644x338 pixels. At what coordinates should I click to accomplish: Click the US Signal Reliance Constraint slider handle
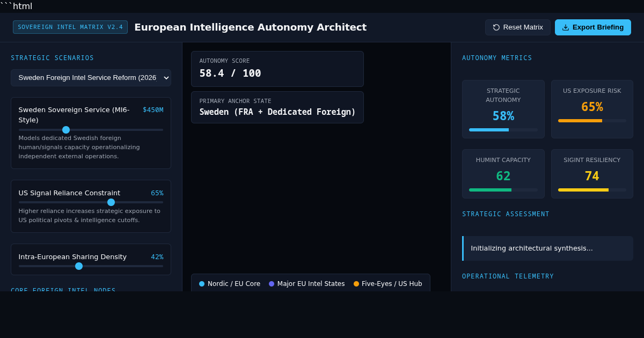tap(111, 202)
